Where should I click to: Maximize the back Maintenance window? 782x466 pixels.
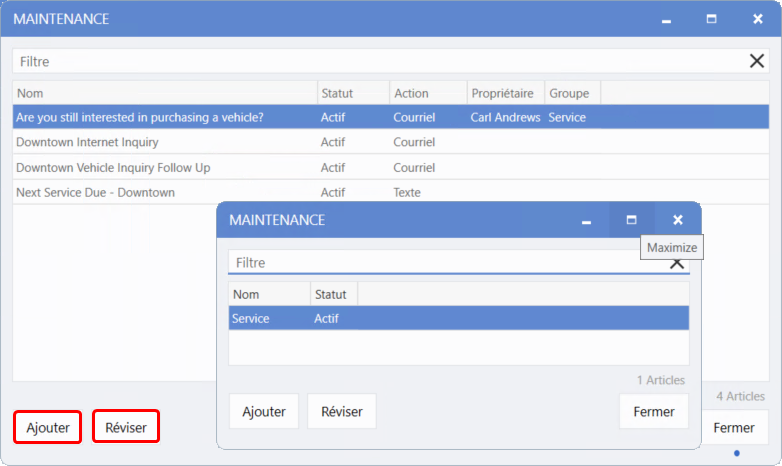point(711,19)
